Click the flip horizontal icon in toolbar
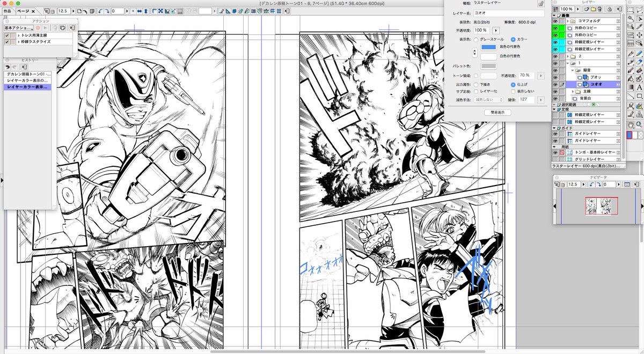The width and height of the screenshot is (644, 354). click(139, 11)
